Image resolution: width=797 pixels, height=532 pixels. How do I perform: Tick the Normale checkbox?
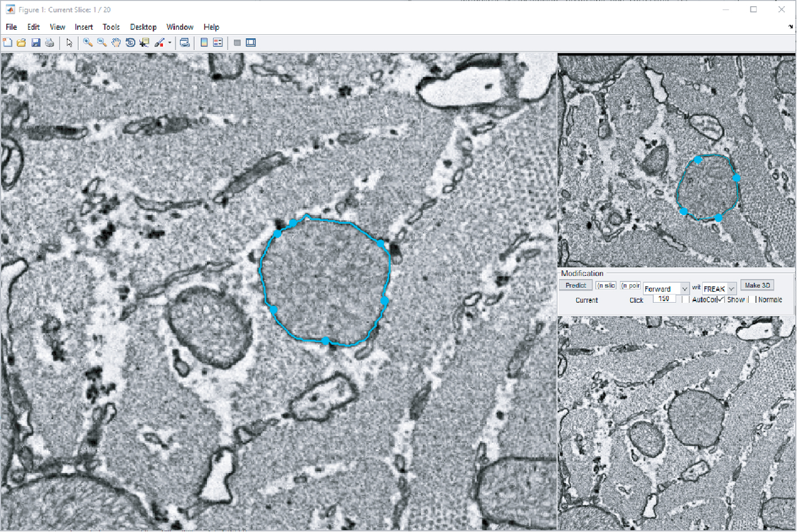coord(753,300)
